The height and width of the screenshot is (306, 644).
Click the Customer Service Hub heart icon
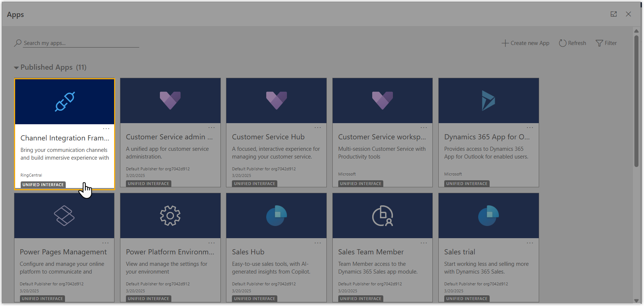point(276,100)
